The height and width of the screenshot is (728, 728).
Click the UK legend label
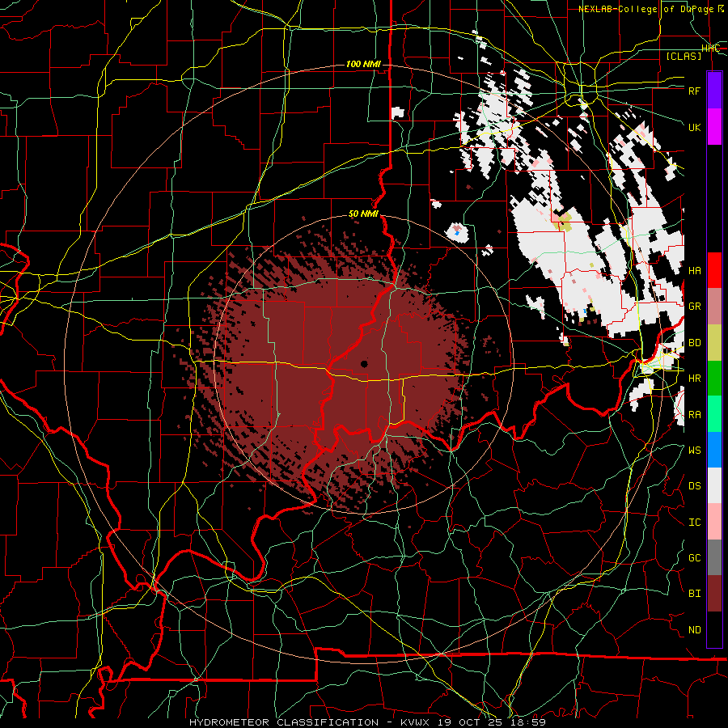point(695,127)
